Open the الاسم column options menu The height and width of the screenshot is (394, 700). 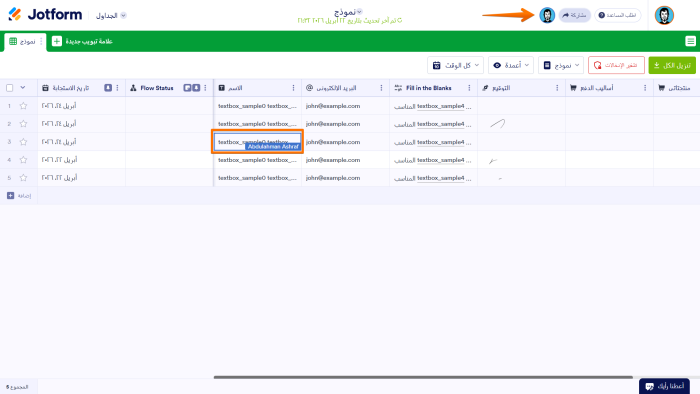coord(293,88)
